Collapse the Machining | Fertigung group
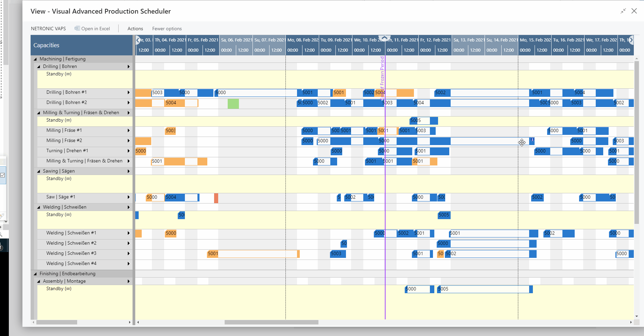 [35, 59]
